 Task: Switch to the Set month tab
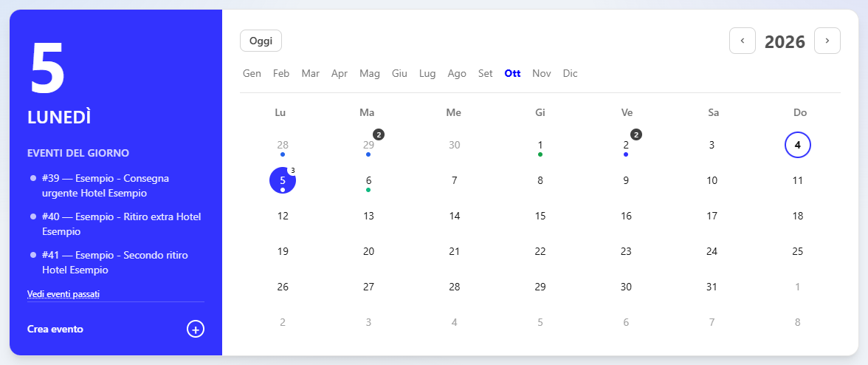(x=486, y=73)
